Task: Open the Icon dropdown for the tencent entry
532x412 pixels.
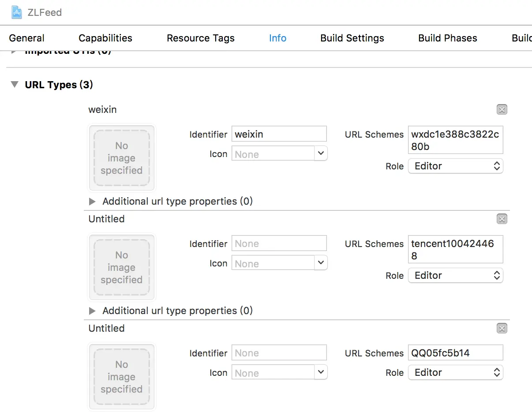Action: click(x=321, y=263)
